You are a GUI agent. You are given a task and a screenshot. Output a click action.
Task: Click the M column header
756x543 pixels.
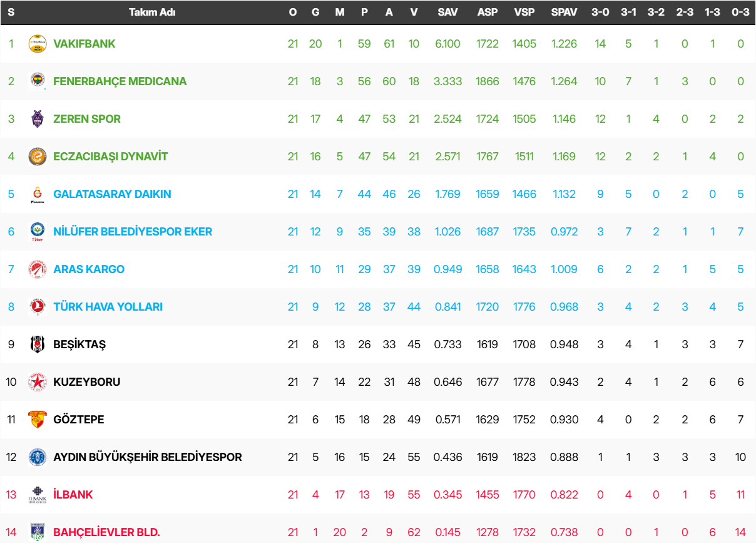pos(340,13)
